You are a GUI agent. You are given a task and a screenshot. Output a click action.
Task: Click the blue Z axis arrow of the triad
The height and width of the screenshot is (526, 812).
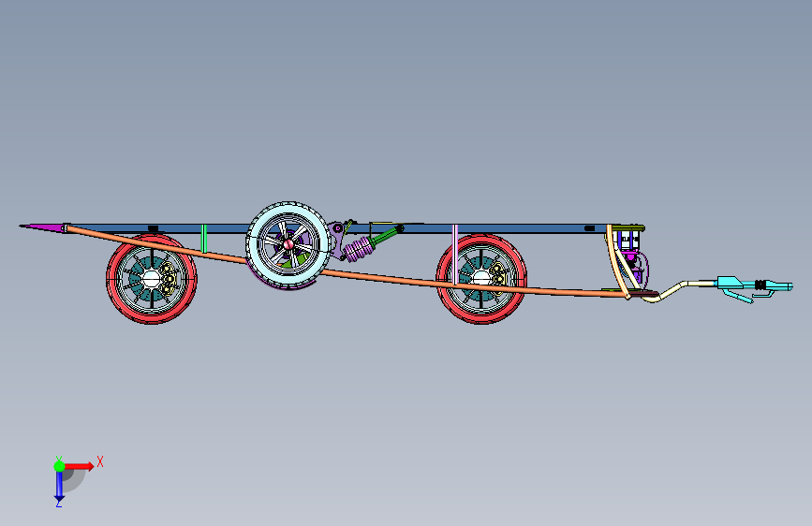tap(58, 486)
